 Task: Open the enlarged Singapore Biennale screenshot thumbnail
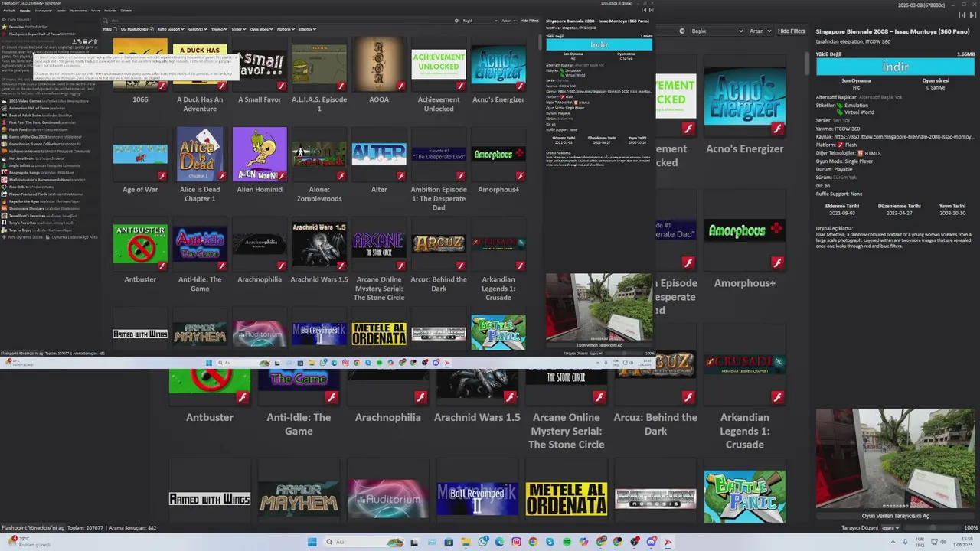click(895, 459)
